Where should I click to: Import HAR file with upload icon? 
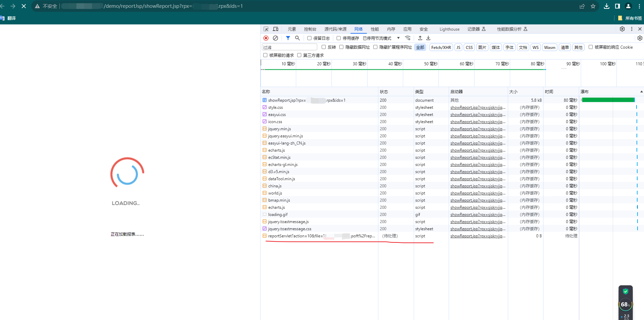tap(420, 38)
